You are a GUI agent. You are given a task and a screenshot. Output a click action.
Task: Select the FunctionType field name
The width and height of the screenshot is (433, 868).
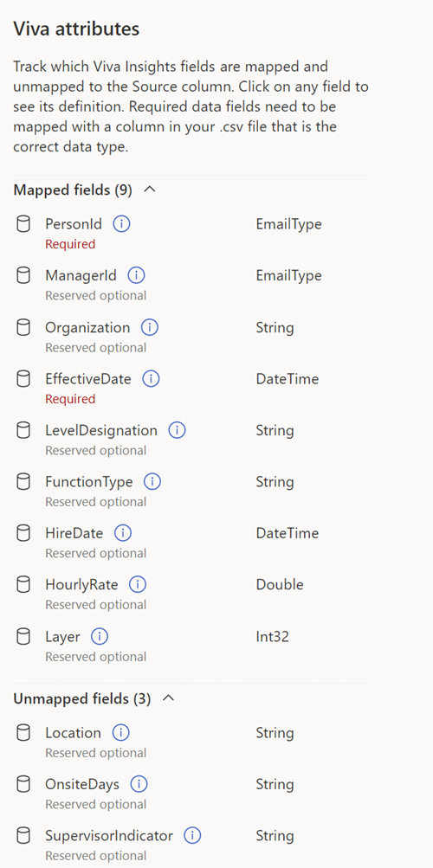pyautogui.click(x=89, y=482)
